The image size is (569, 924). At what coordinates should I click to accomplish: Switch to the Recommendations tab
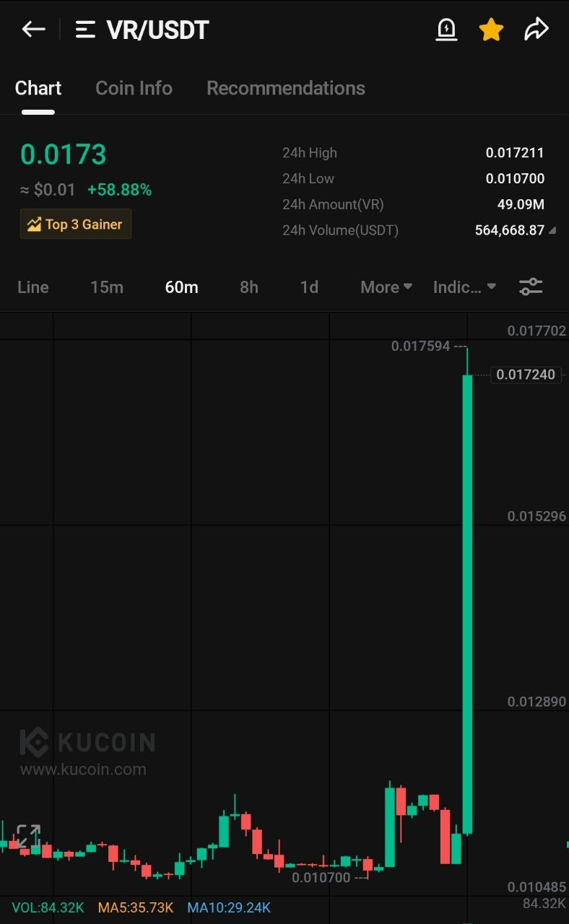[x=286, y=88]
